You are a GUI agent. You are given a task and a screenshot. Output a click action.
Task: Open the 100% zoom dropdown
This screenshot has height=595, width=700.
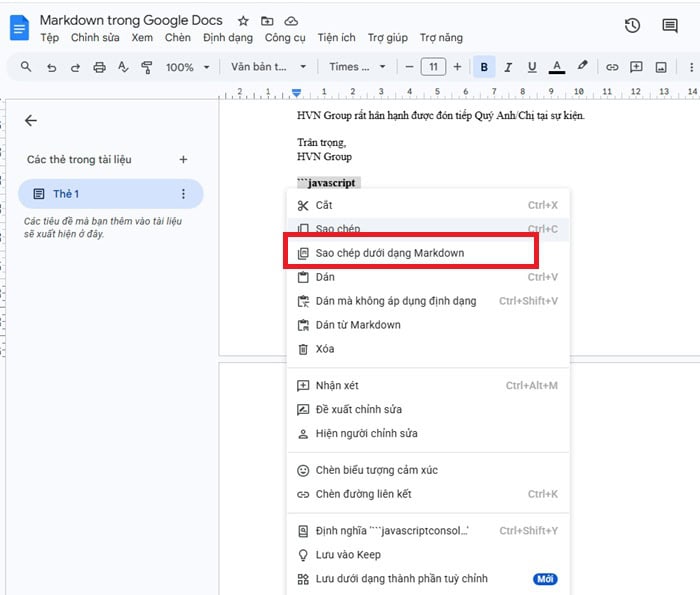coord(188,67)
